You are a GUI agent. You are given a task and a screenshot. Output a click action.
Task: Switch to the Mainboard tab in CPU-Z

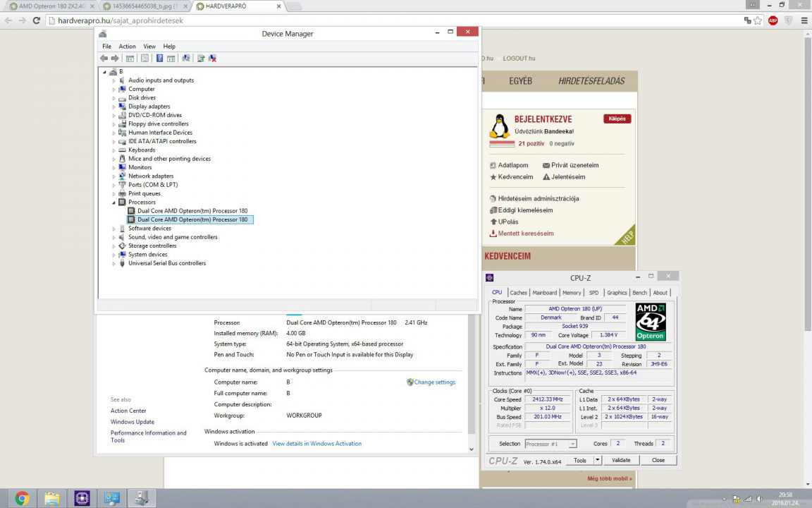point(545,293)
